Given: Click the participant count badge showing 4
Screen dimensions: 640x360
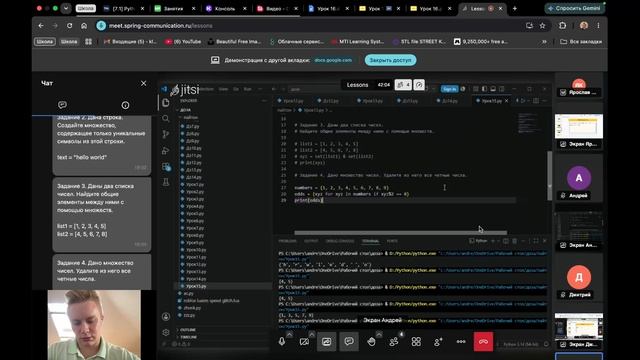Looking at the screenshot, I should click(x=403, y=84).
